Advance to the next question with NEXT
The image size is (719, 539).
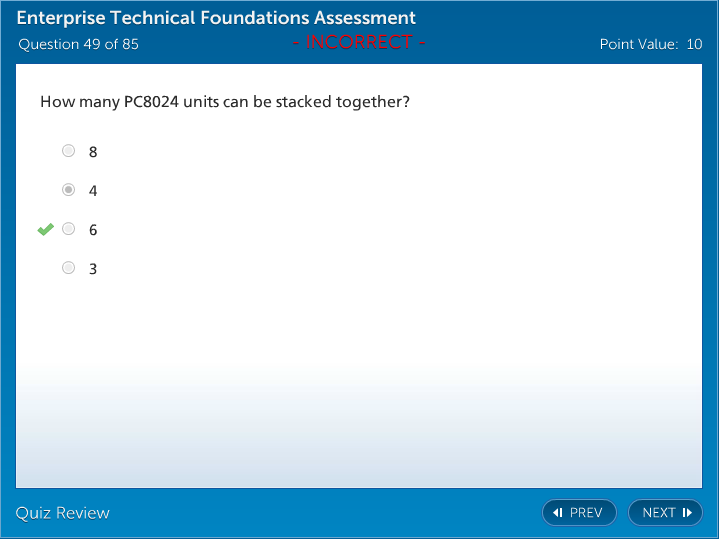click(x=665, y=513)
